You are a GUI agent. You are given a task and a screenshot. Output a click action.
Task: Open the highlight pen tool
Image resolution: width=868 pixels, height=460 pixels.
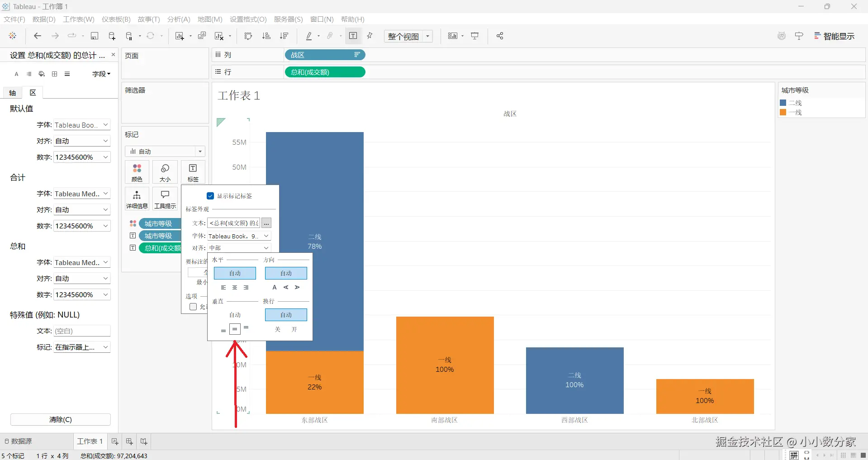[309, 36]
